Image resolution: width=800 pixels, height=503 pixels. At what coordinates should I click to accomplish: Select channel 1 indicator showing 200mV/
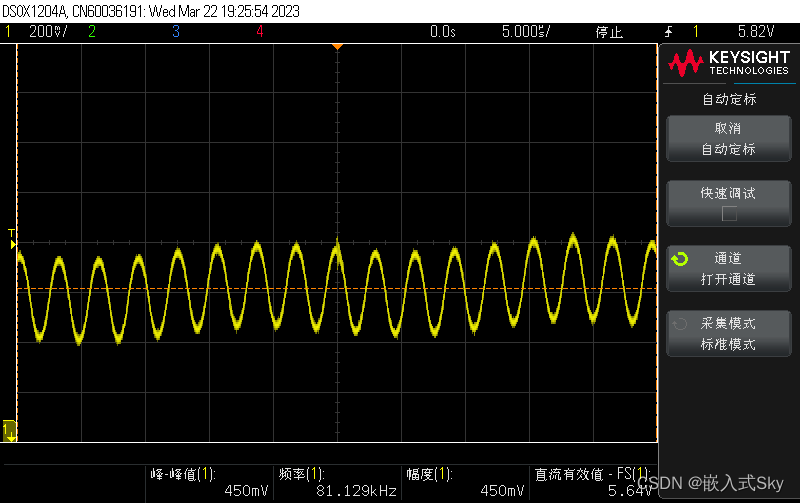coord(36,32)
